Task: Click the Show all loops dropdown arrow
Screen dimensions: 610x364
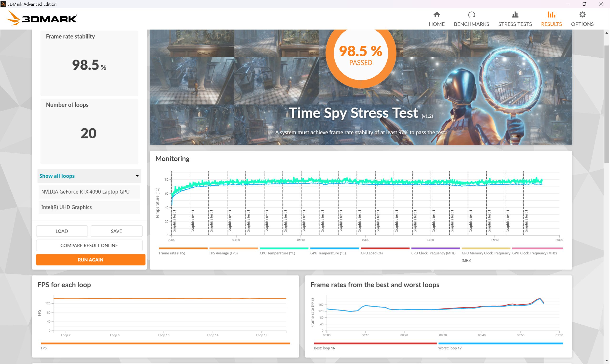Action: point(137,176)
